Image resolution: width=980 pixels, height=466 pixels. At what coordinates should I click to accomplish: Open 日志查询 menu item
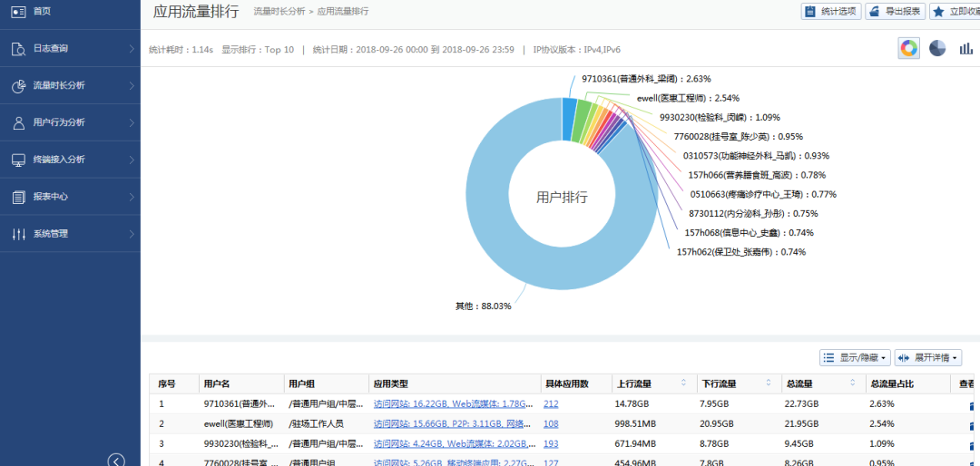coord(70,48)
